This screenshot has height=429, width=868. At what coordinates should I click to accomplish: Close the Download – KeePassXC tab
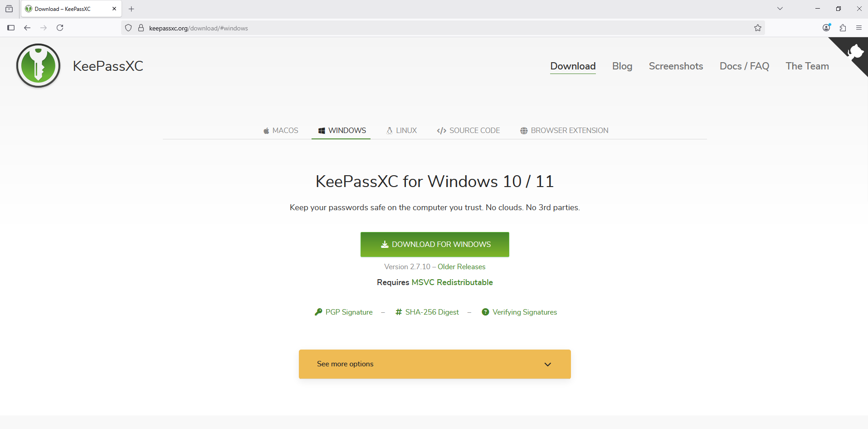tap(114, 9)
